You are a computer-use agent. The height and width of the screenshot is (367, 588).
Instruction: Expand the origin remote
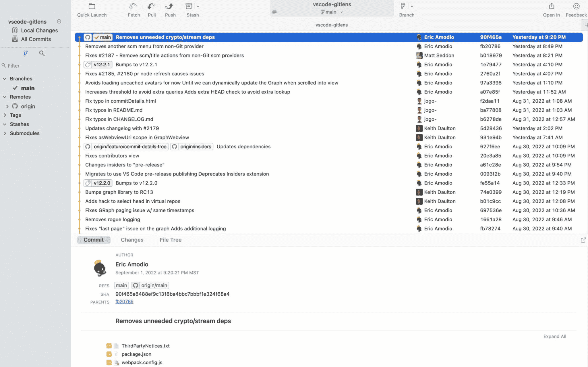[x=7, y=106]
